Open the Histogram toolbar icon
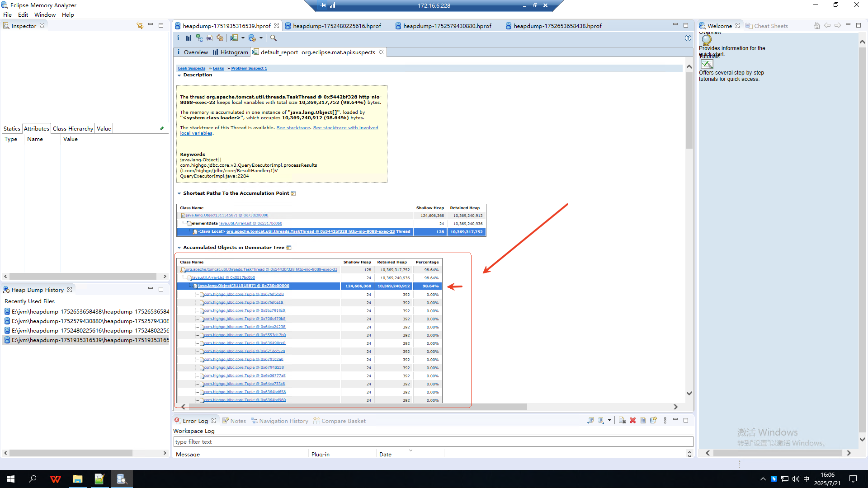Screen dimensions: 868x488 pyautogui.click(x=189, y=38)
